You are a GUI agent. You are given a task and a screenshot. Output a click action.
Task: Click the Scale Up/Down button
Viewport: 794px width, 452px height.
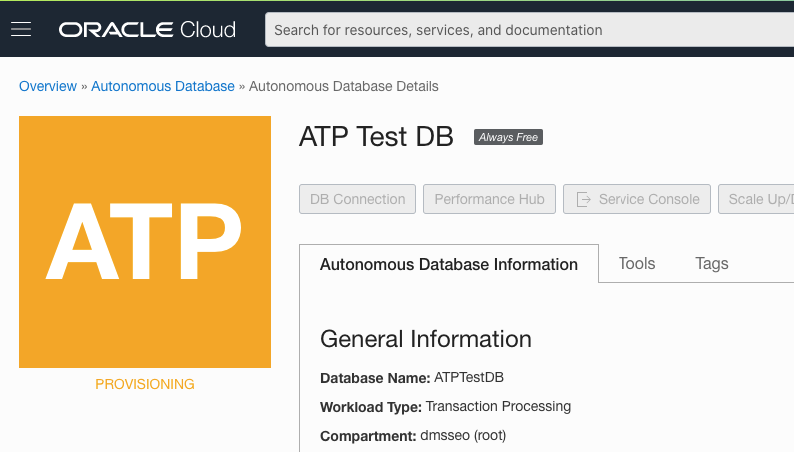pos(756,199)
